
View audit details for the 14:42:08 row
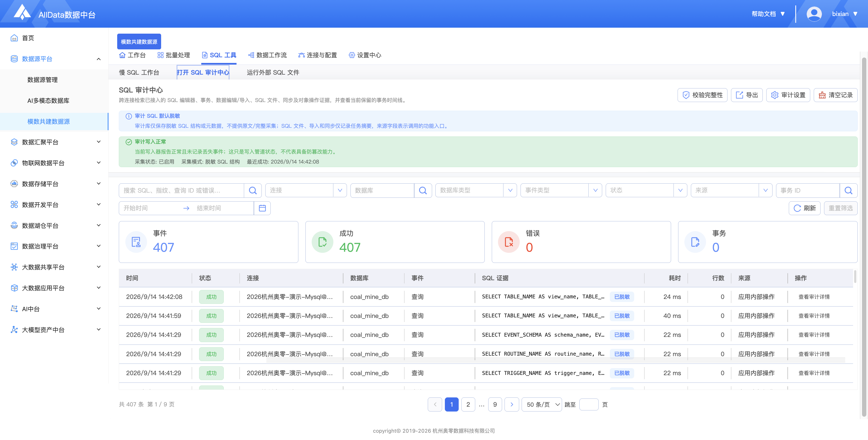[x=814, y=297]
